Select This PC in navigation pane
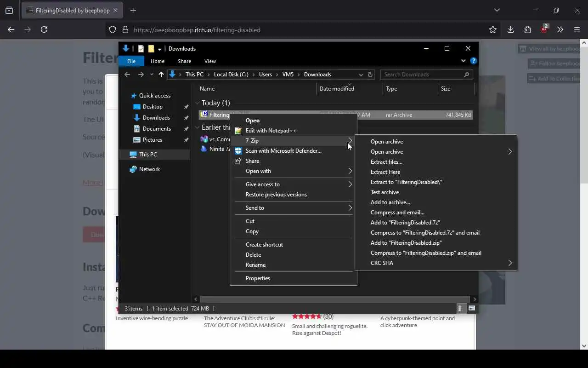This screenshot has width=588, height=368. click(x=148, y=155)
